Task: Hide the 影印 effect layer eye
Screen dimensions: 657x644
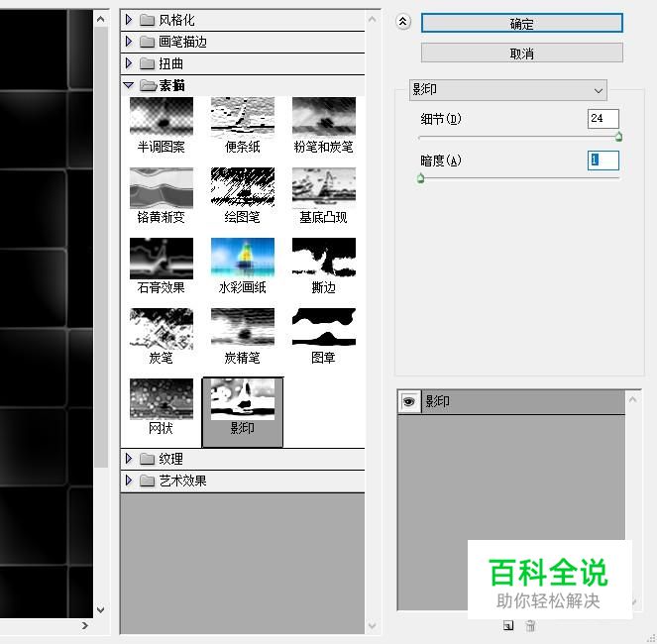Action: 409,402
